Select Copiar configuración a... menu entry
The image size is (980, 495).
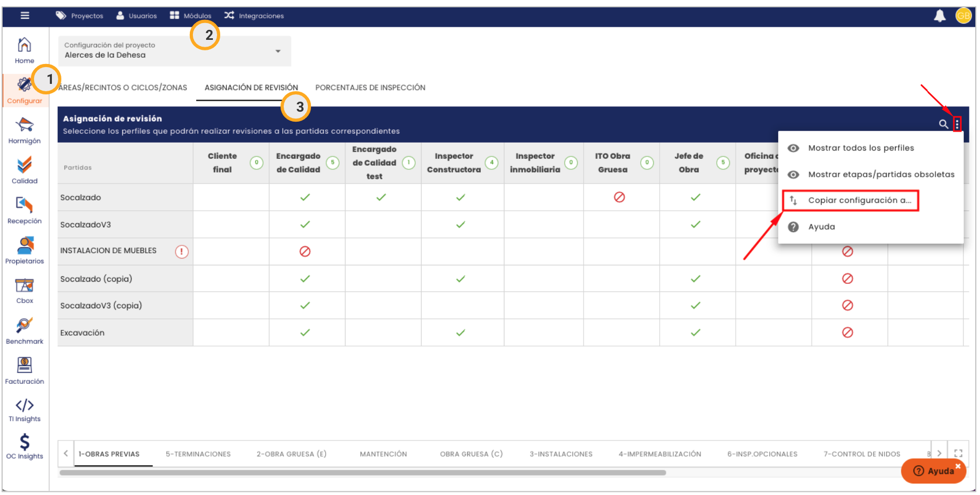pyautogui.click(x=859, y=200)
